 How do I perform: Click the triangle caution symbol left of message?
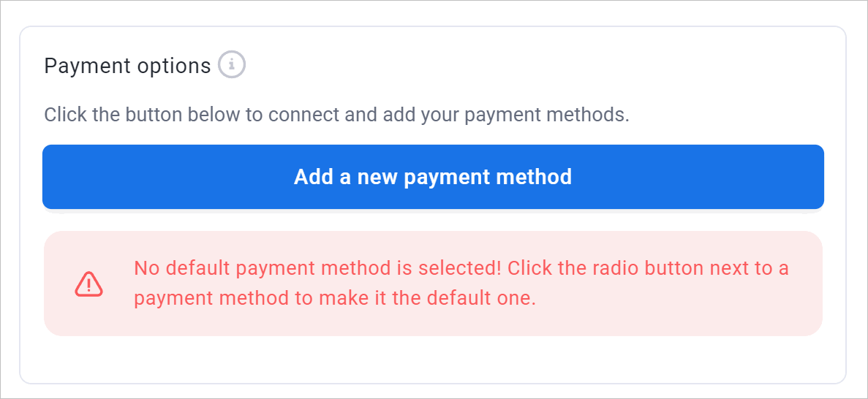pyautogui.click(x=88, y=284)
